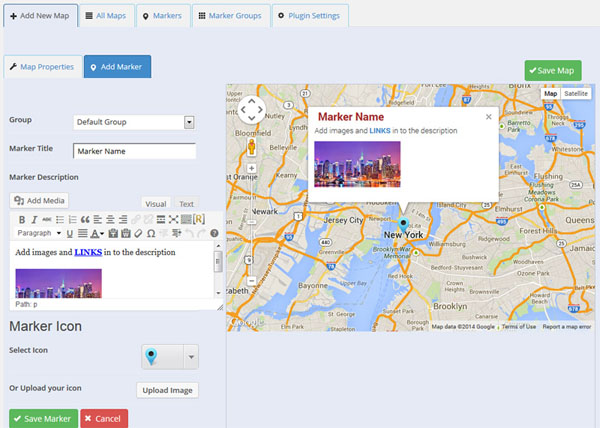Insert a bulleted list

pos(60,220)
